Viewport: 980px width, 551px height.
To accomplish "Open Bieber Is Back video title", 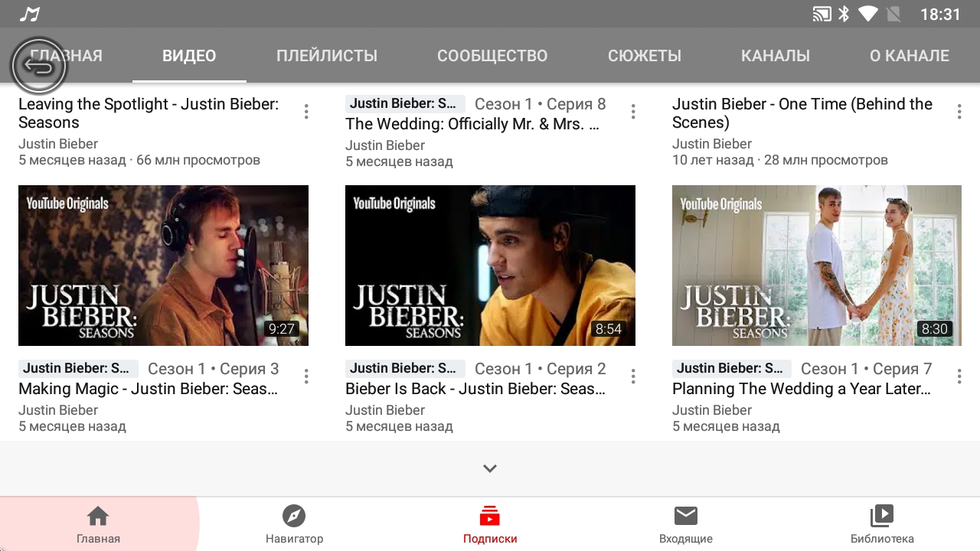I will coord(475,389).
